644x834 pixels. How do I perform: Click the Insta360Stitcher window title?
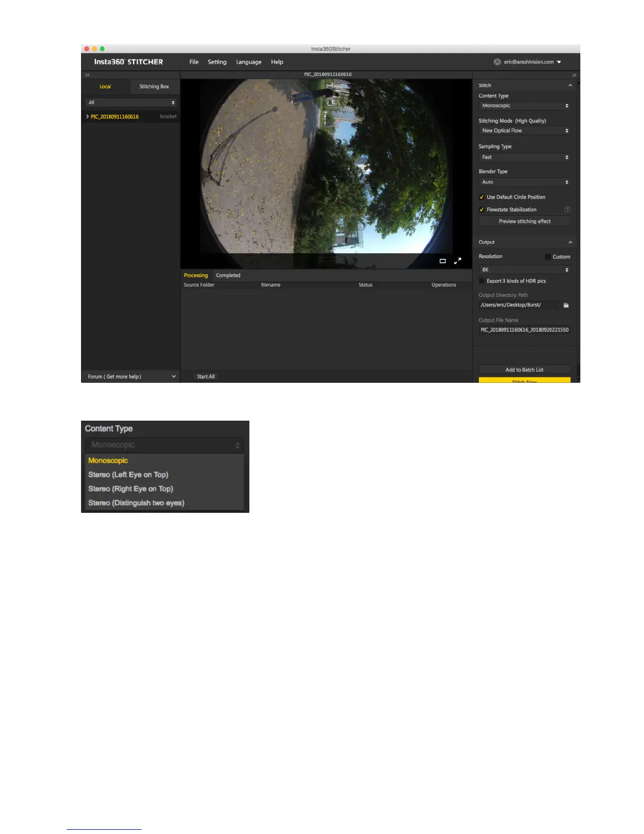click(331, 49)
